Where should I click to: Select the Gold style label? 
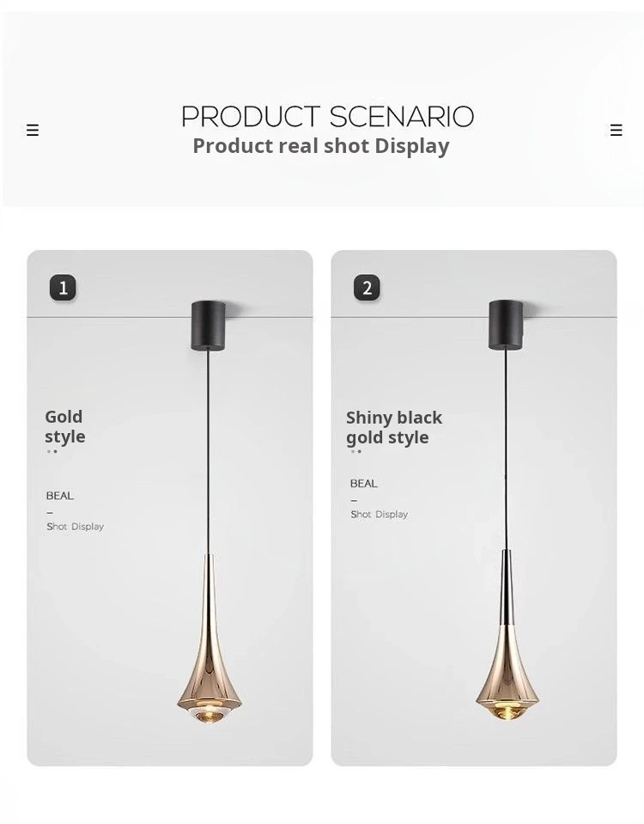64,427
